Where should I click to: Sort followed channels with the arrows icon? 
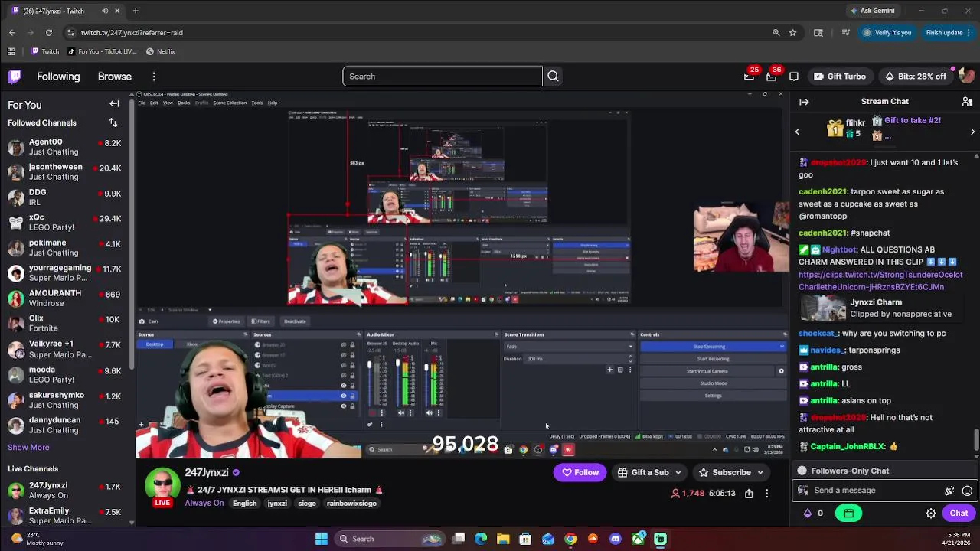(x=113, y=122)
